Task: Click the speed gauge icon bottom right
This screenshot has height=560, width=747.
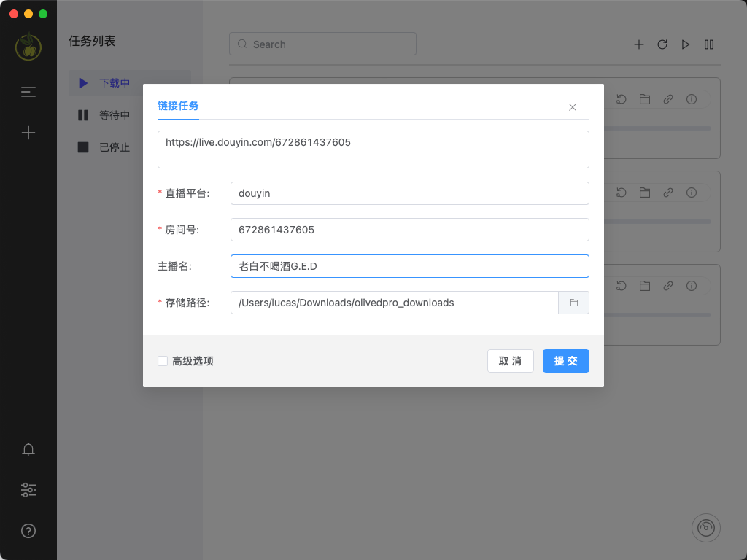Action: pos(705,528)
